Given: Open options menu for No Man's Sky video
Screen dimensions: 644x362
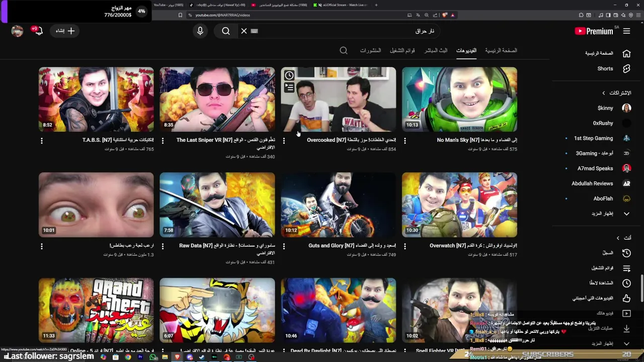Looking at the screenshot, I should [405, 141].
